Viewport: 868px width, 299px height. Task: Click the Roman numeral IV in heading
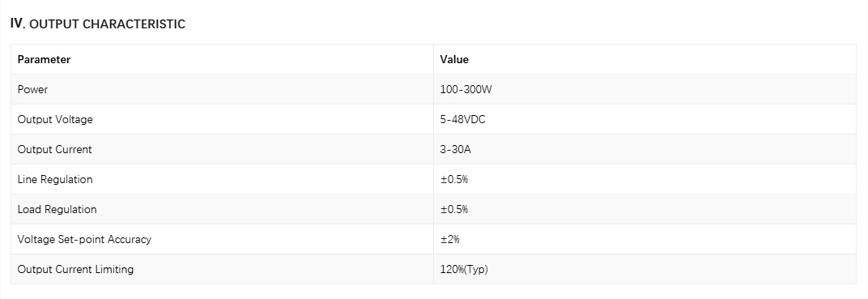17,23
